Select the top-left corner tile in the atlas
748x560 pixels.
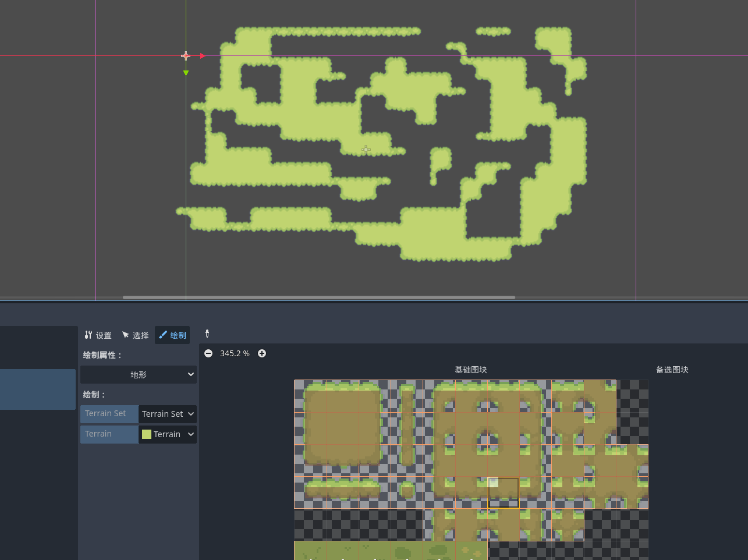[x=310, y=396]
